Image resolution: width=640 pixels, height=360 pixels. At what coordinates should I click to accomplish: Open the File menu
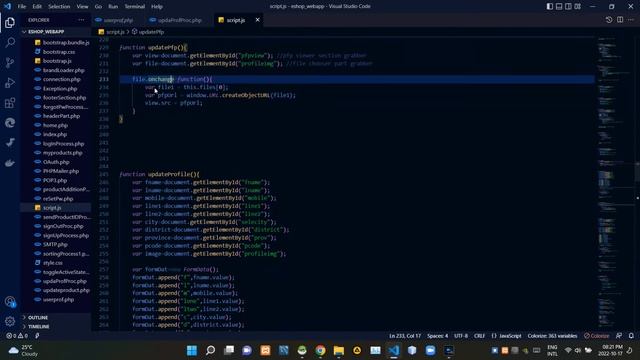(x=22, y=7)
